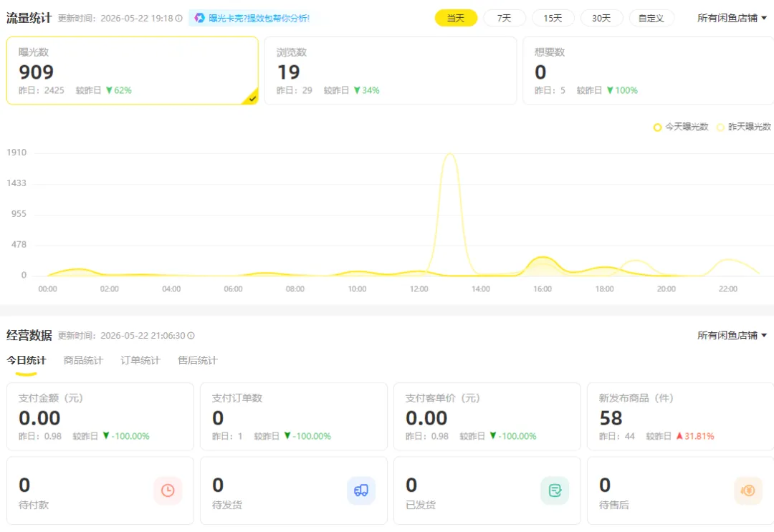This screenshot has height=532, width=774.
Task: Click the checkmark corner on 曝光数 card
Action: point(252,97)
